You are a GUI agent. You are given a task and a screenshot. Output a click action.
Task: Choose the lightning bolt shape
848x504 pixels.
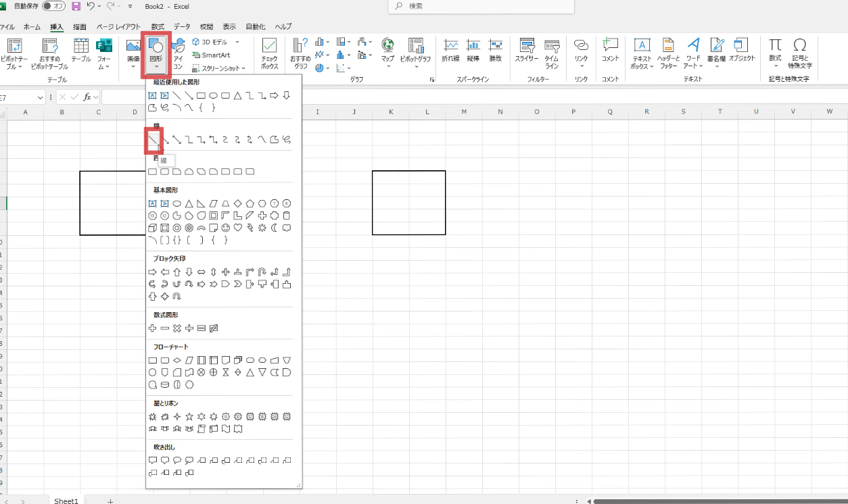[250, 228]
